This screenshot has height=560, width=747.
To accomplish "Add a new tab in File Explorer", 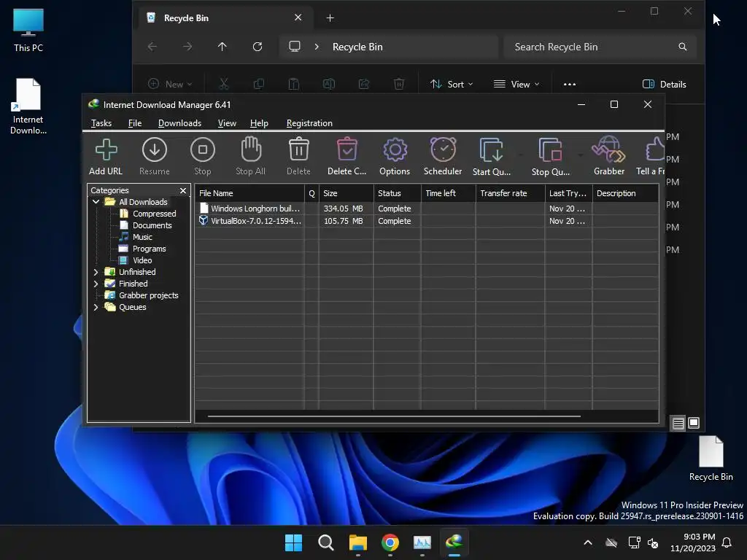I will tap(330, 18).
